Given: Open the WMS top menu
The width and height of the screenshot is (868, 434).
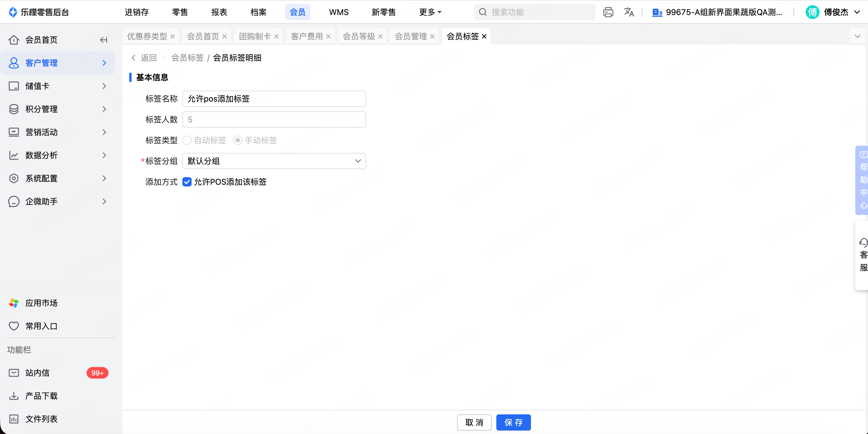Looking at the screenshot, I should coord(339,12).
